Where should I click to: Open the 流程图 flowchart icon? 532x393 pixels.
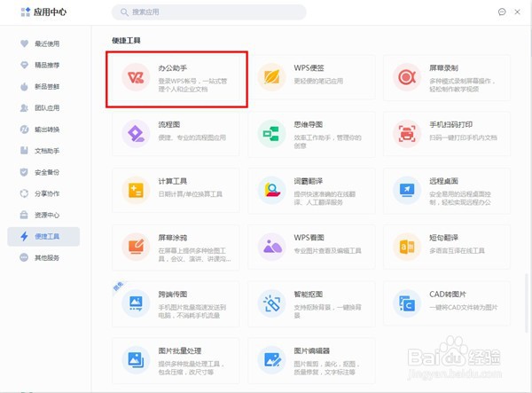click(x=136, y=134)
